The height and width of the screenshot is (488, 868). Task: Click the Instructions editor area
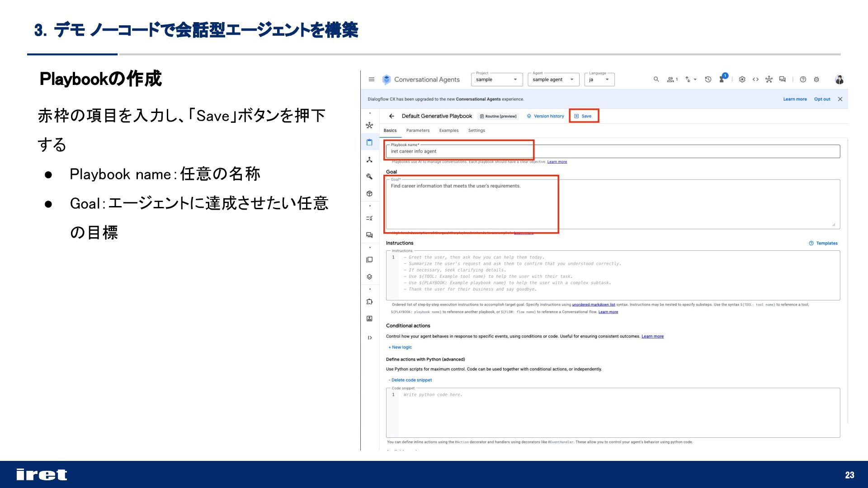tap(613, 276)
